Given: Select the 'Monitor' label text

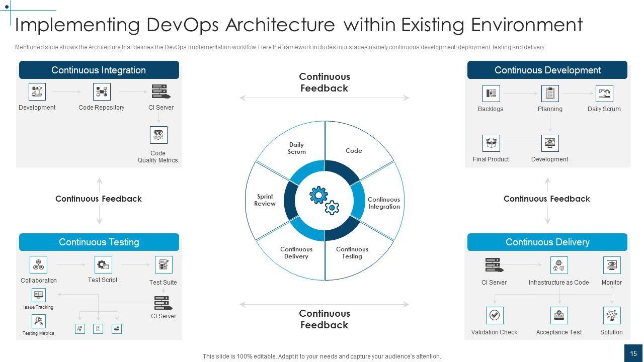Looking at the screenshot, I should coord(612,283).
